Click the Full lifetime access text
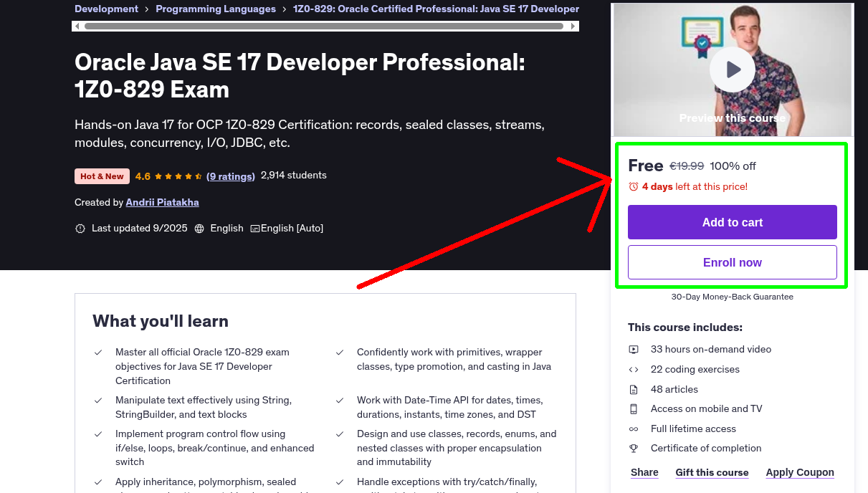 [x=693, y=429]
